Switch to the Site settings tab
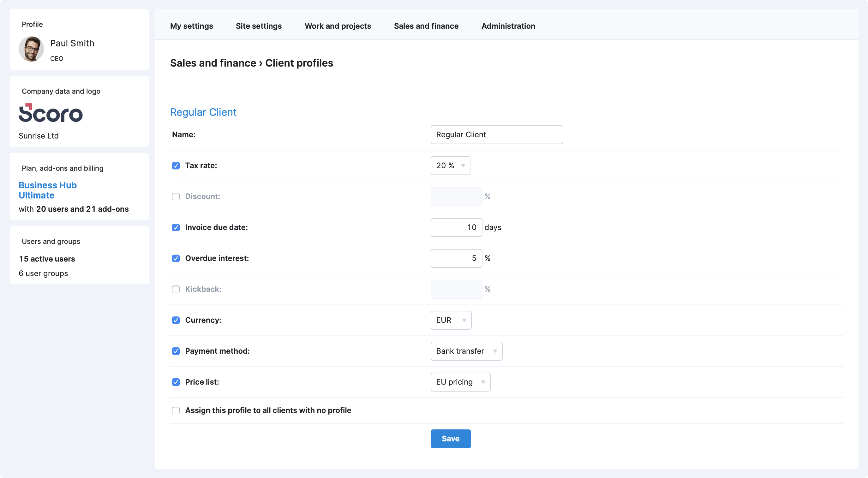 pyautogui.click(x=259, y=26)
